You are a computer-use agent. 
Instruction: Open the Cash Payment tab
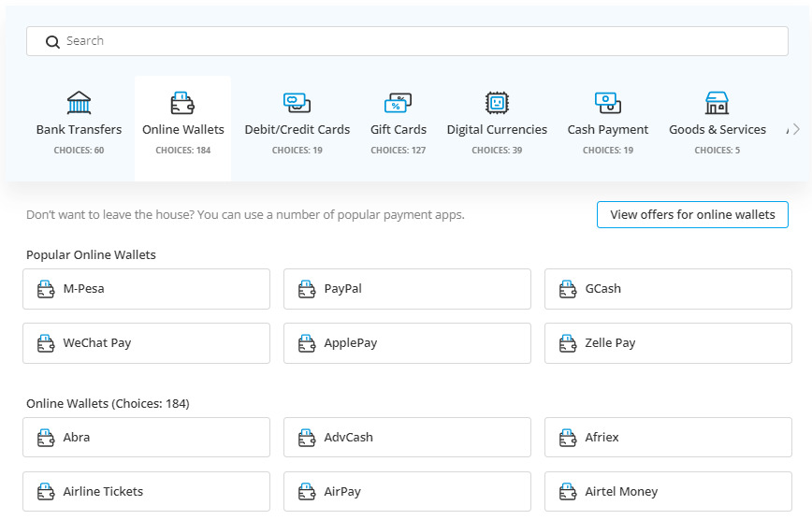(607, 129)
